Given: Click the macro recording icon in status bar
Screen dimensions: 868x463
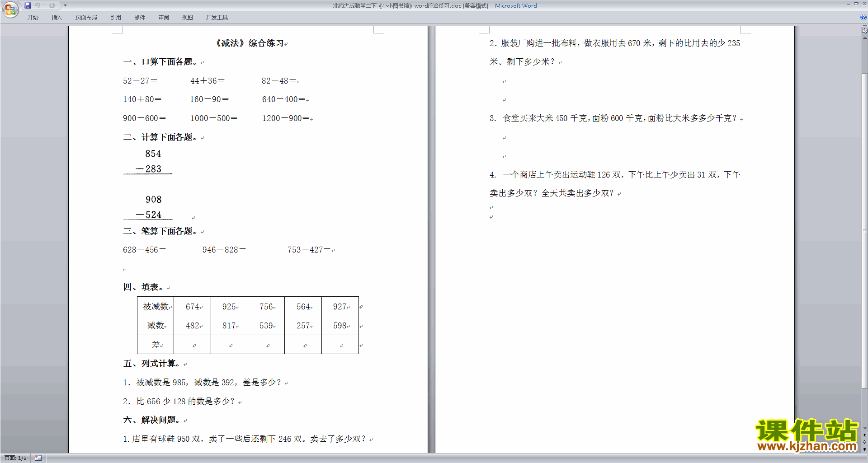Looking at the screenshot, I should pyautogui.click(x=38, y=458).
